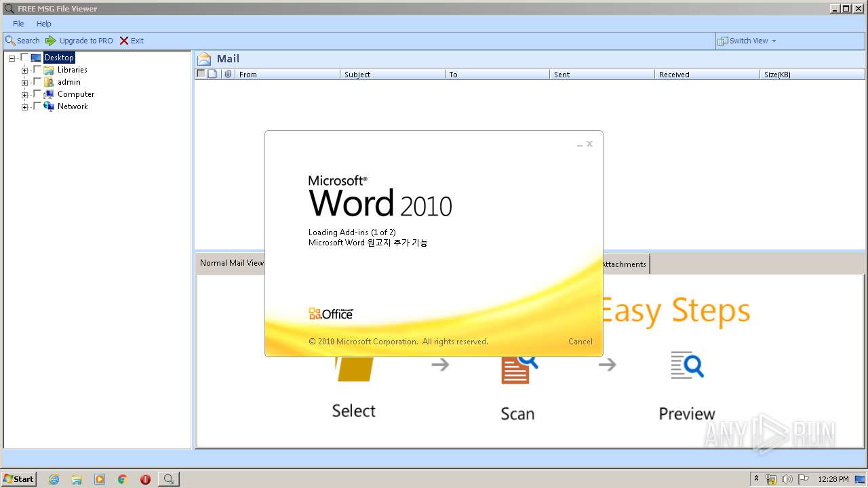Click the red X Exit icon
Image resolution: width=868 pixels, height=488 pixels.
click(124, 41)
